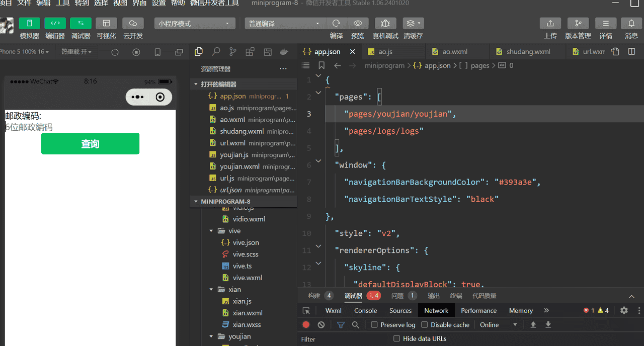The width and height of the screenshot is (644, 346).
Task: Enable the Preserve log checkbox
Action: coord(374,325)
